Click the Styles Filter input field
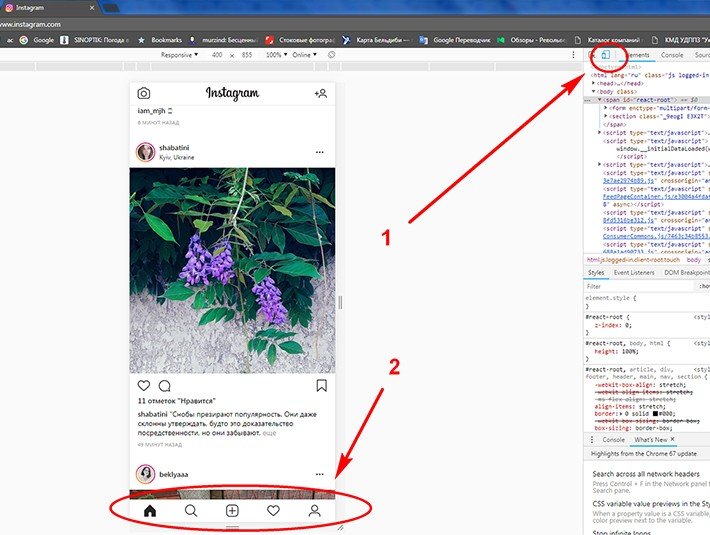This screenshot has width=710, height=535. [638, 287]
